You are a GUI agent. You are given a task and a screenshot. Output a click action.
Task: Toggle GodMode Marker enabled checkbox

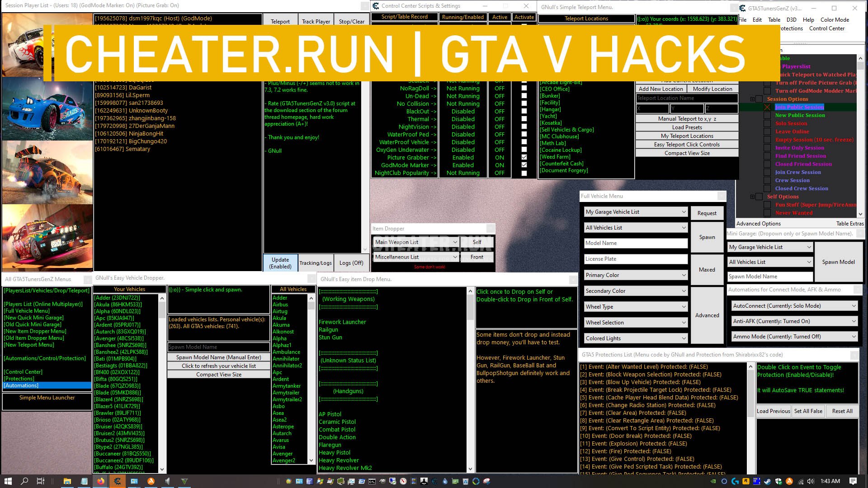(524, 165)
